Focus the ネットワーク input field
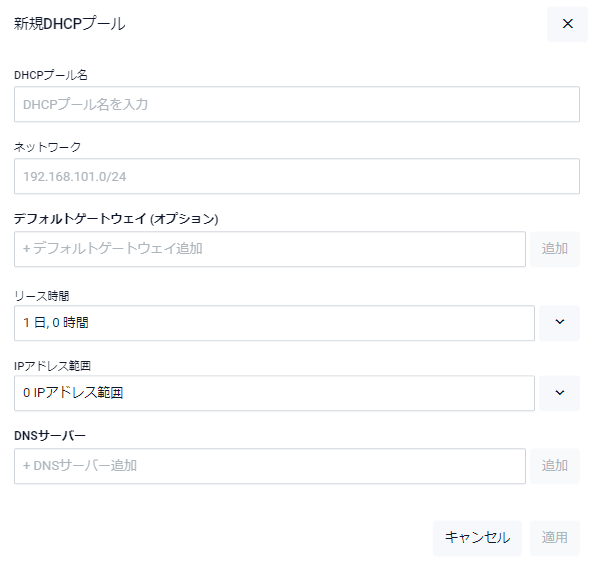Image resolution: width=594 pixels, height=569 pixels. click(x=297, y=176)
